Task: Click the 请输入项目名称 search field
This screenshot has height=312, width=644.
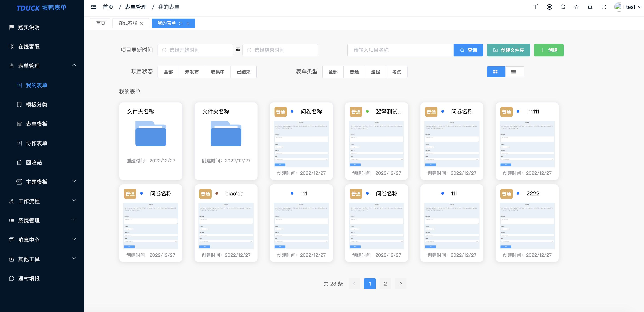Action: click(x=400, y=50)
